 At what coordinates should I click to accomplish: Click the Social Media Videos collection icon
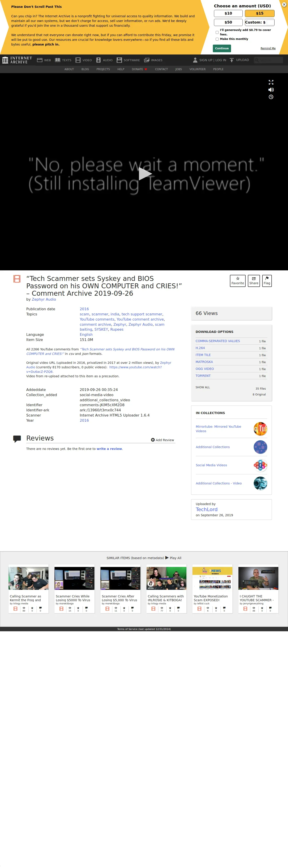click(260, 465)
